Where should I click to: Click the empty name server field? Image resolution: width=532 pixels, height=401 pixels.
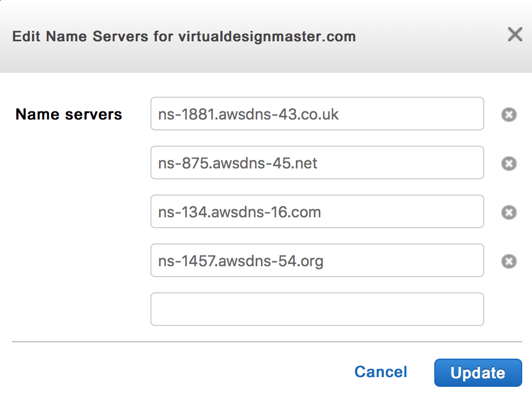point(317,310)
